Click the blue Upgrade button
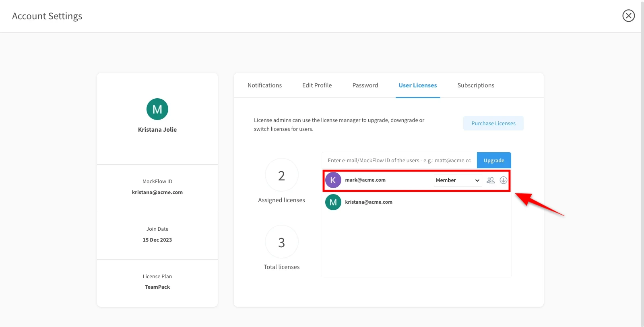This screenshot has height=327, width=644. click(x=494, y=160)
